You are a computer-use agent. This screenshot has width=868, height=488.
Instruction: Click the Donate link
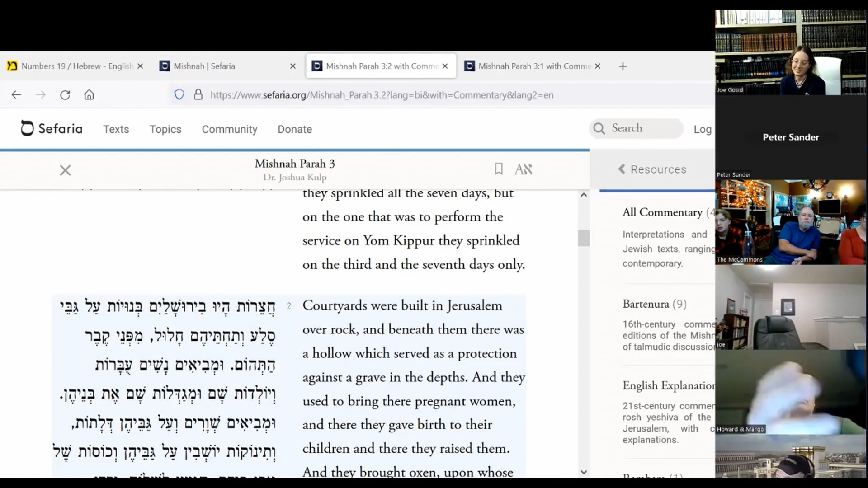point(295,129)
